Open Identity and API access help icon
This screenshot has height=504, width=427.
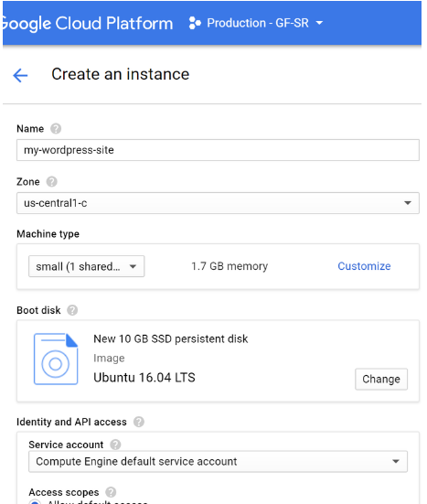[x=139, y=422]
